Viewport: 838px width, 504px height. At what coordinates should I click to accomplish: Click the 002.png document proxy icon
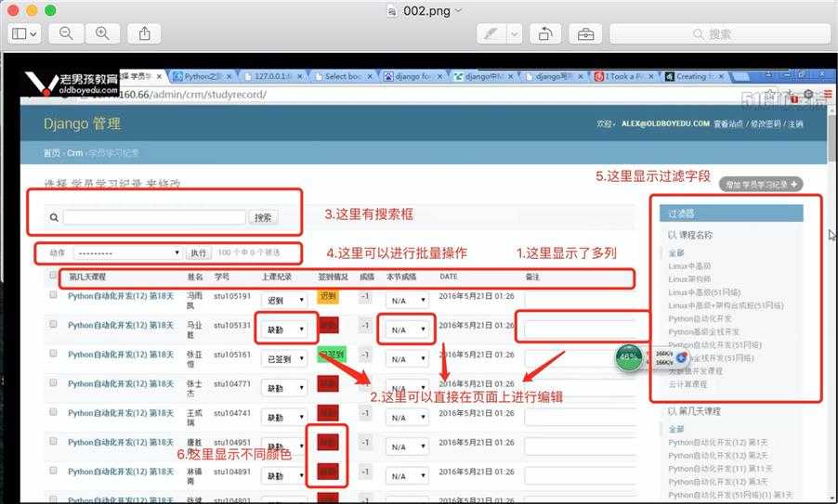[392, 11]
